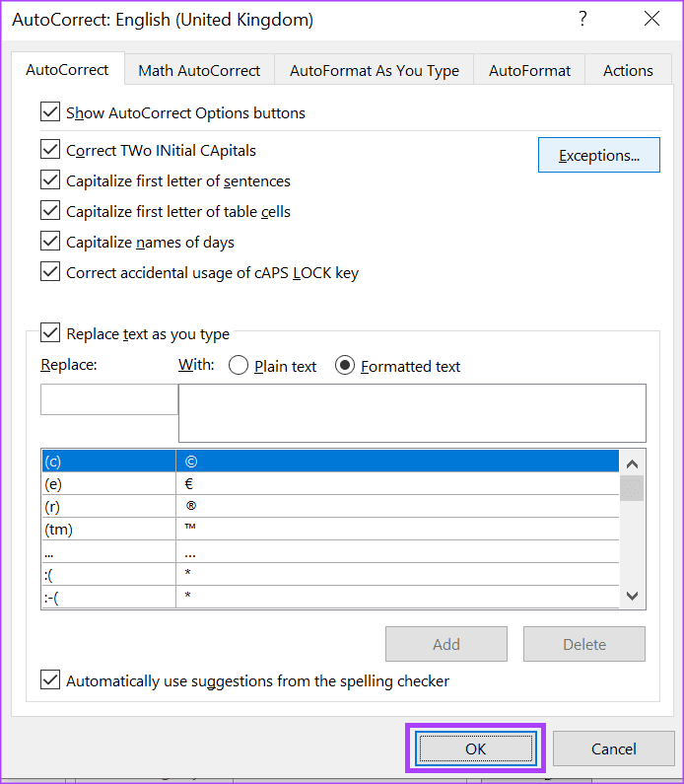The width and height of the screenshot is (684, 784).
Task: Select the Formatted text option
Action: (x=345, y=366)
